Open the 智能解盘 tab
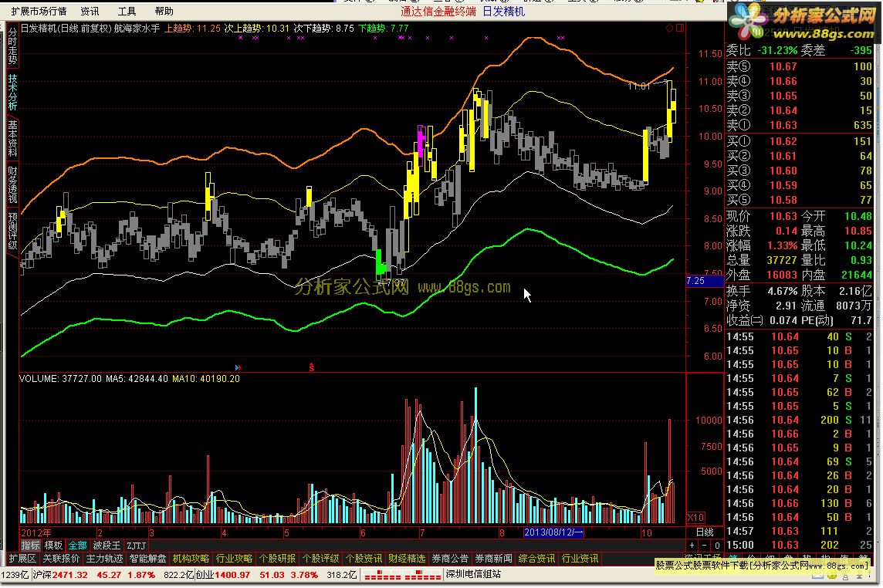The width and height of the screenshot is (883, 588). tap(147, 559)
